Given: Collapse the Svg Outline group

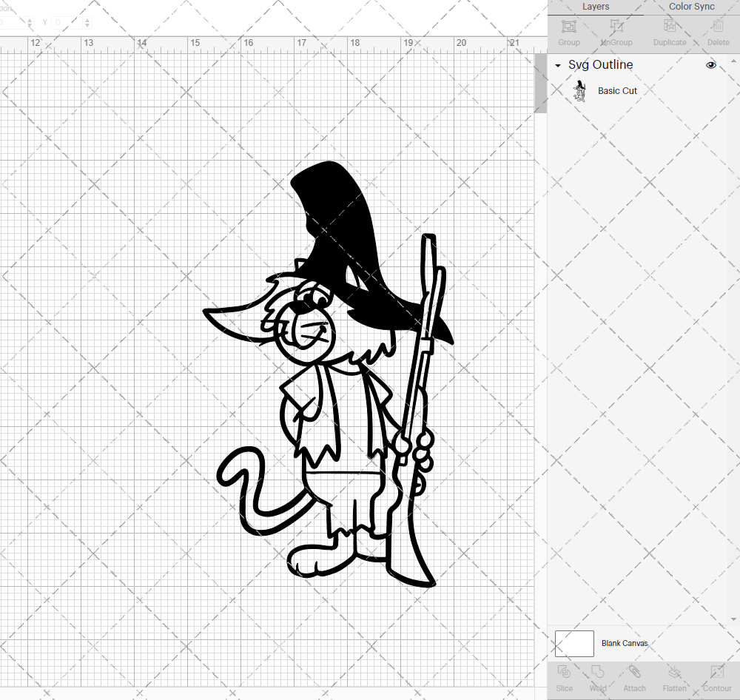Looking at the screenshot, I should pyautogui.click(x=557, y=65).
